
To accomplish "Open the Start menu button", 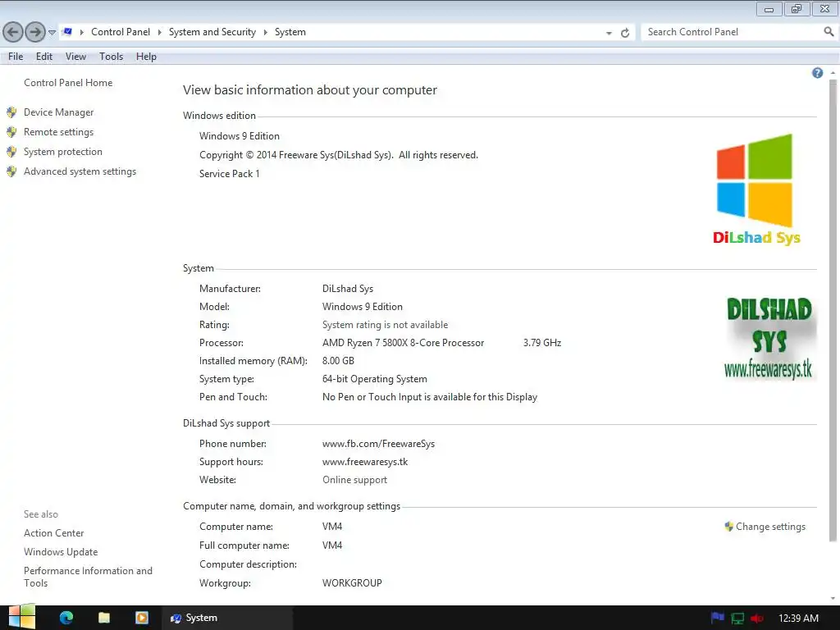I will pyautogui.click(x=21, y=617).
